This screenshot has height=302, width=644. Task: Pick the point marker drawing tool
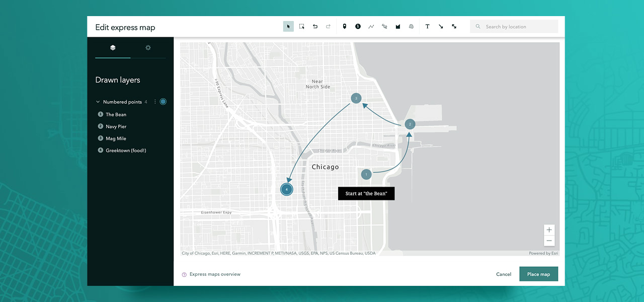click(x=345, y=27)
